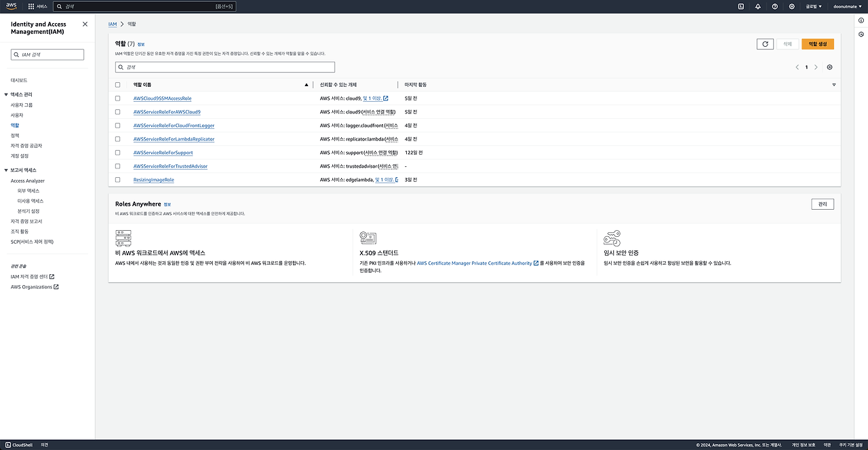This screenshot has width=868, height=450.
Task: Close the IAM navigation side panel
Action: point(85,24)
